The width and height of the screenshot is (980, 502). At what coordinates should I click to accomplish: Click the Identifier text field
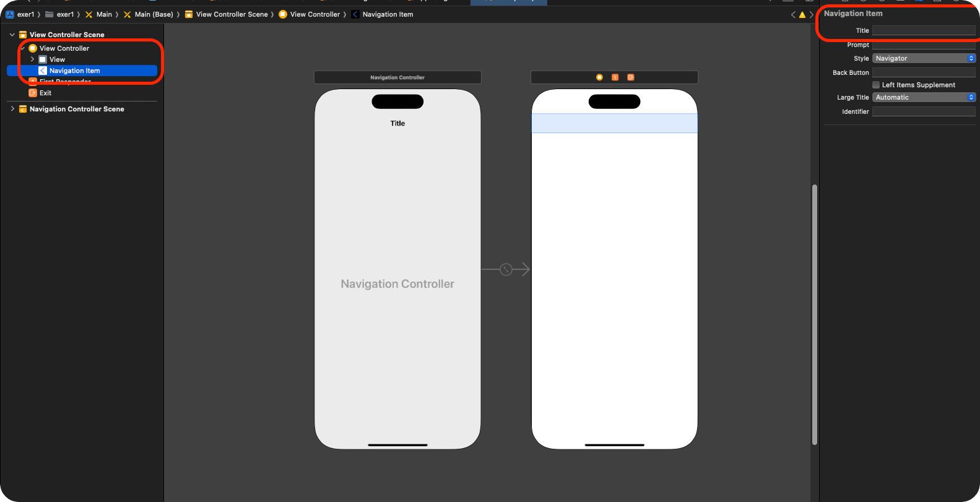click(924, 111)
